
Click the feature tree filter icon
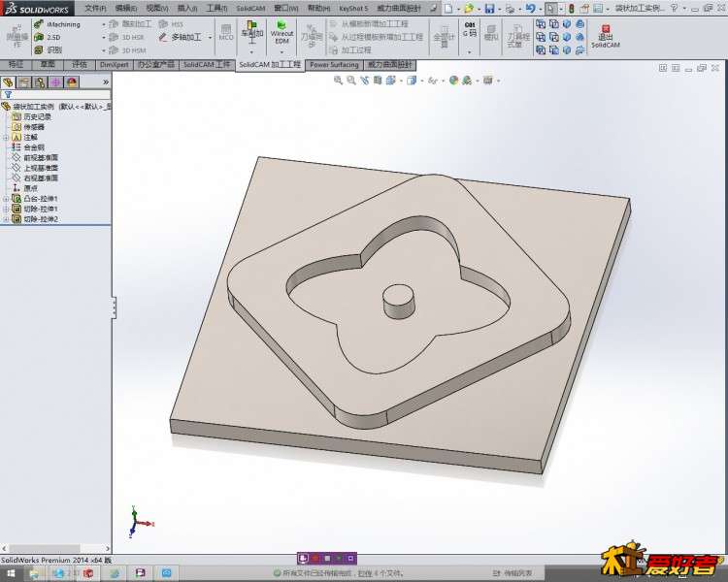(8, 95)
